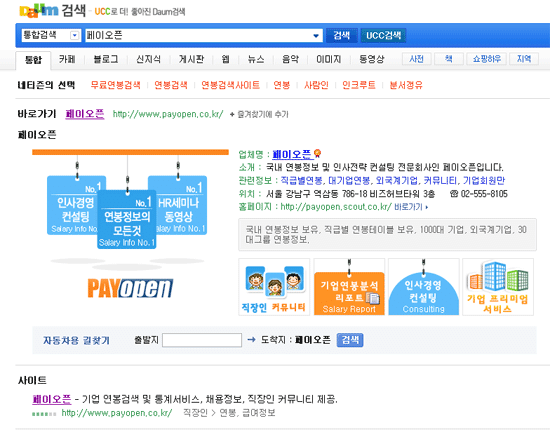Click the 검색 button in 길찾기 bar
This screenshot has width=550, height=430.
350,340
